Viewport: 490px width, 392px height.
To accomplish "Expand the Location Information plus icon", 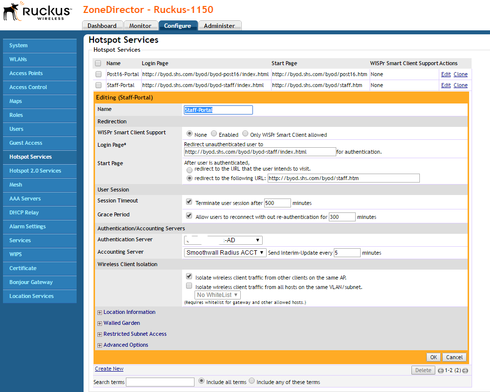I will click(x=99, y=312).
